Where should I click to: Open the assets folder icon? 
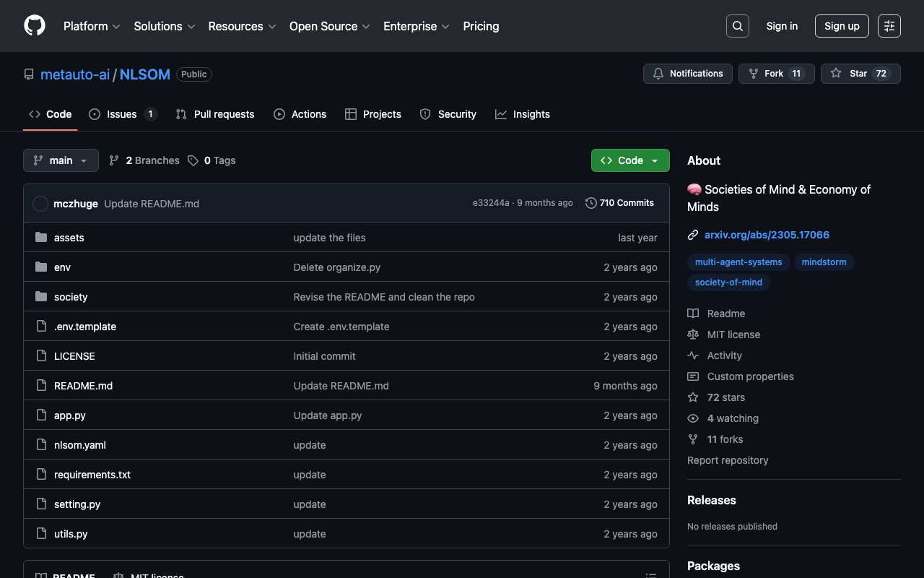click(x=41, y=238)
